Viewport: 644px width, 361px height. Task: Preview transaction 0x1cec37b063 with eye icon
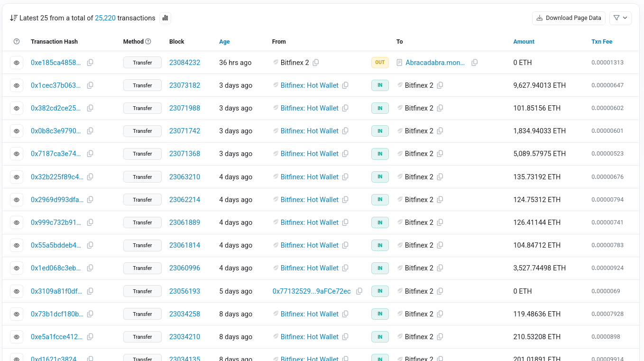tap(17, 85)
